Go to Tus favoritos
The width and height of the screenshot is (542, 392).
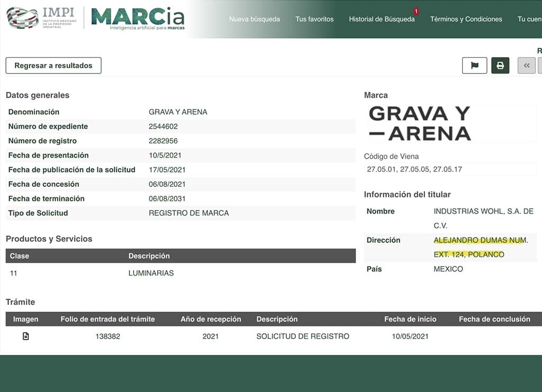pyautogui.click(x=314, y=19)
